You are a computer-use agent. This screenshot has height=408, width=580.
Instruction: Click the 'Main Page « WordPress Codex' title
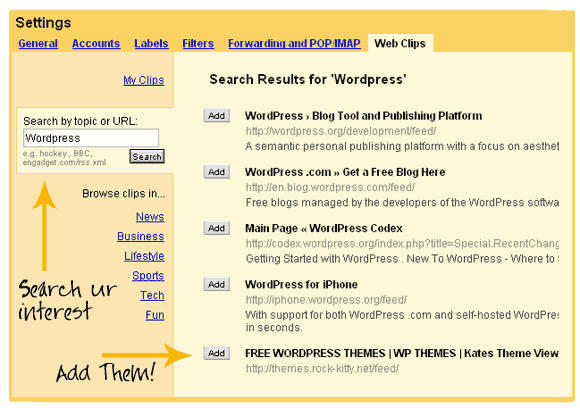[324, 228]
